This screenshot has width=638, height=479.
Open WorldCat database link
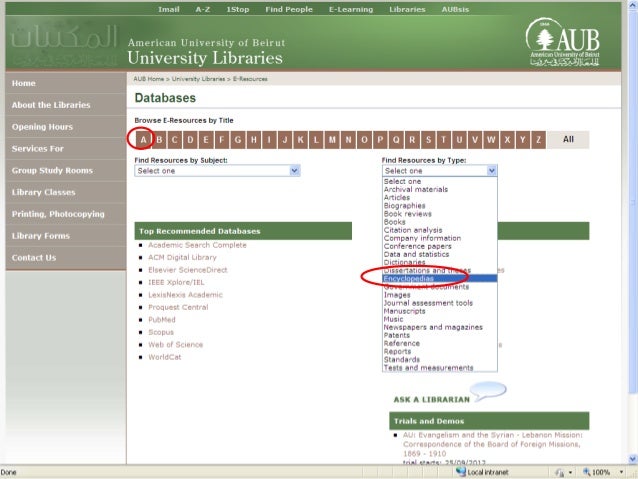click(164, 357)
